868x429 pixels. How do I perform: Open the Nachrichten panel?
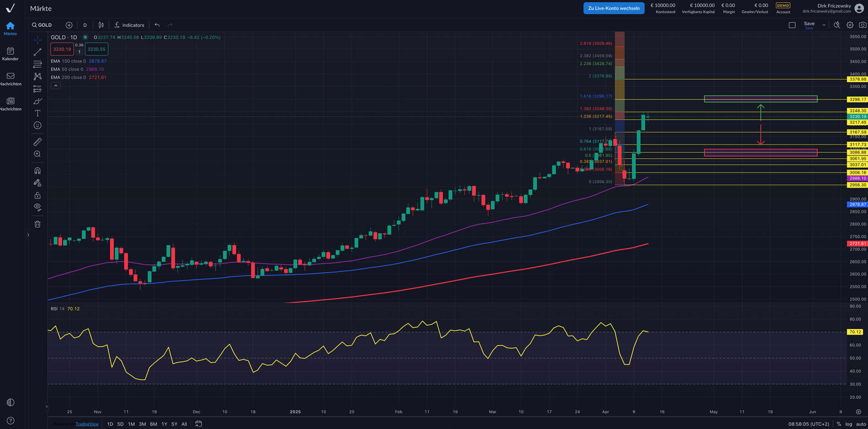(10, 79)
